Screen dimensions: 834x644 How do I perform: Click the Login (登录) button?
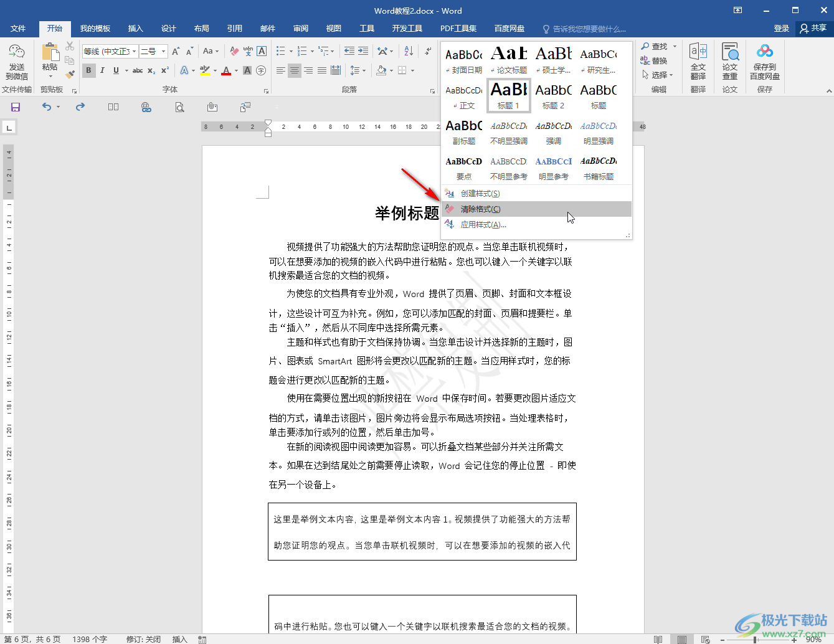(x=781, y=29)
